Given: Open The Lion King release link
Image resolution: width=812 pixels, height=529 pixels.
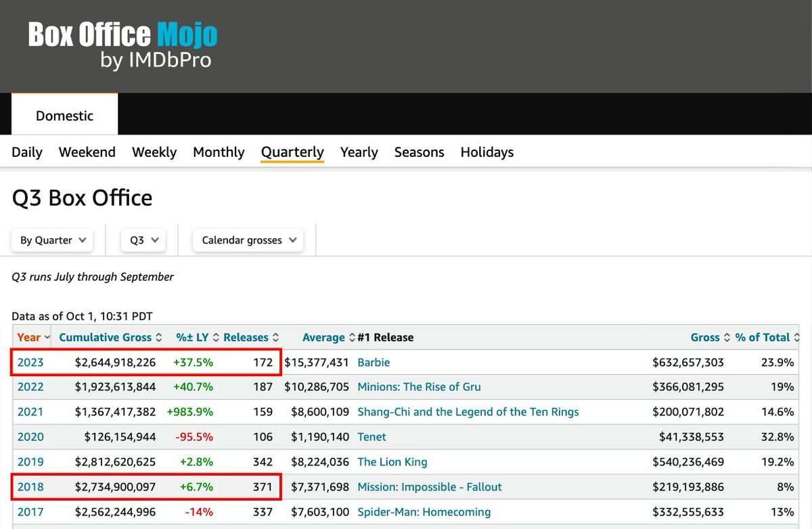Looking at the screenshot, I should tap(392, 462).
